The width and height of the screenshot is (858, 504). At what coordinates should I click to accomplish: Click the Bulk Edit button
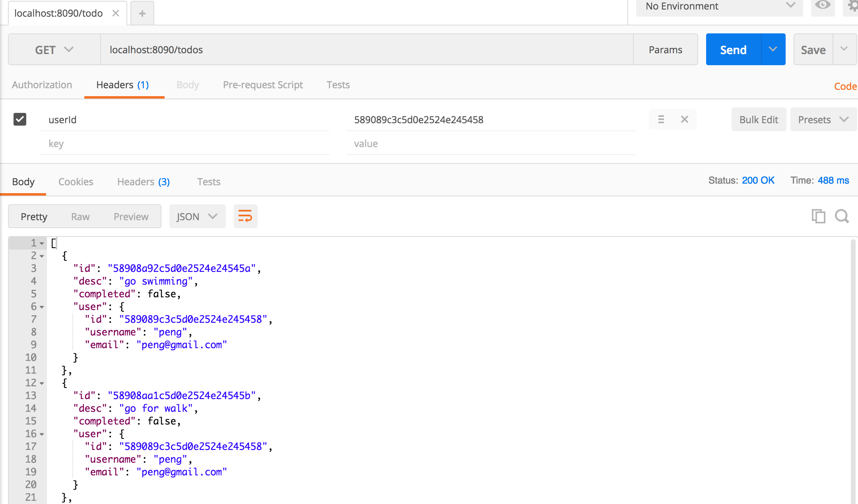pyautogui.click(x=758, y=120)
